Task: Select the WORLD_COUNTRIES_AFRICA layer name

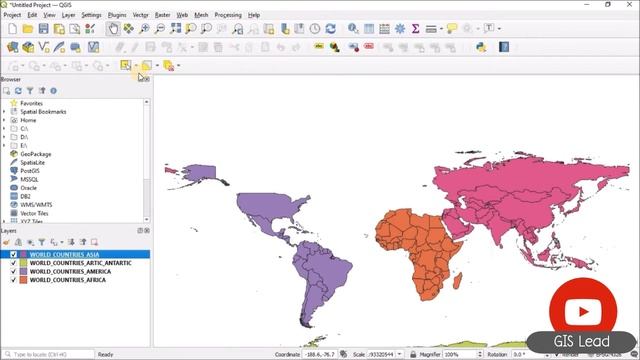Action: [x=67, y=280]
